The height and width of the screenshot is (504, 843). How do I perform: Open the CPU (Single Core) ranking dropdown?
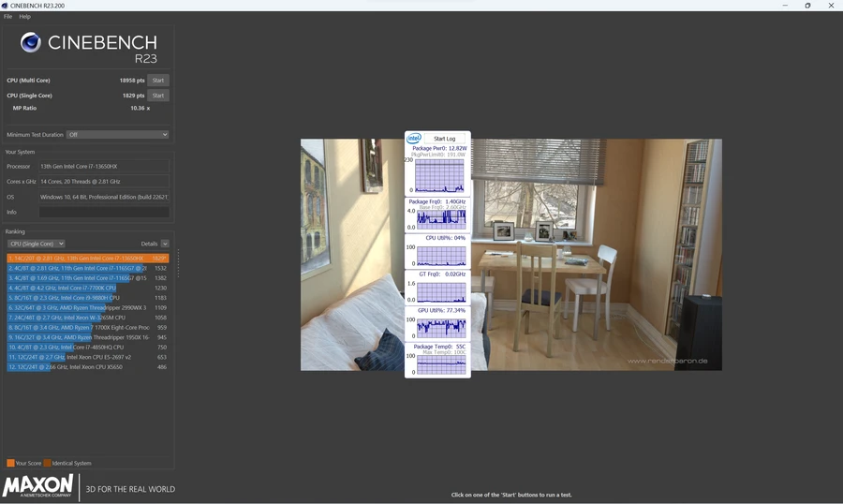click(36, 244)
